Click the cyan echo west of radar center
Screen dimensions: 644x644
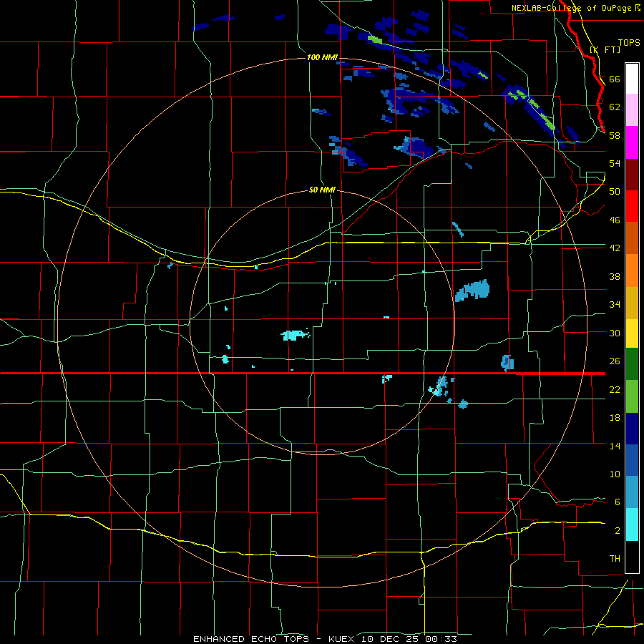(x=295, y=335)
